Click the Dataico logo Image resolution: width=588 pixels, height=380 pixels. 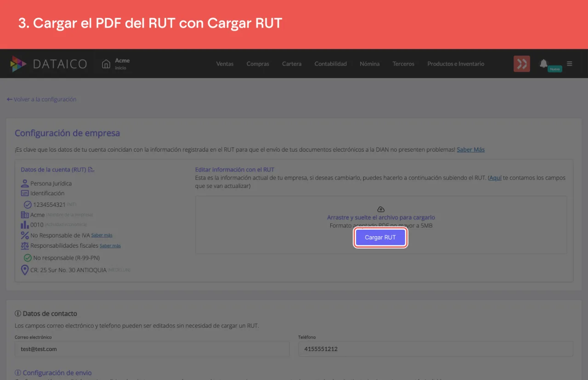(x=48, y=64)
